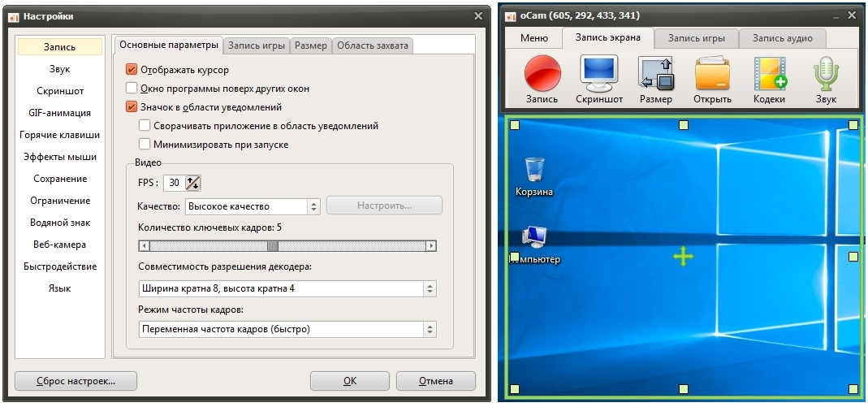
Task: Click the red Запись record icon
Action: click(542, 76)
